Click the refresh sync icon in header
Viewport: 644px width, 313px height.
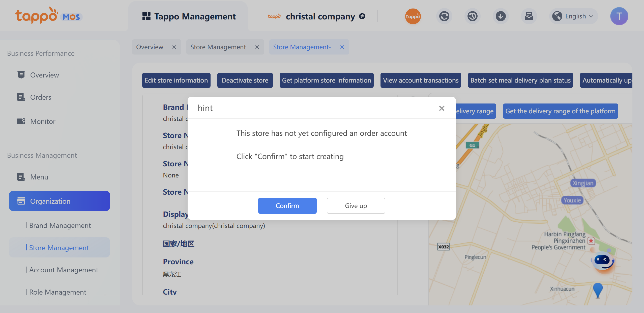pyautogui.click(x=444, y=16)
